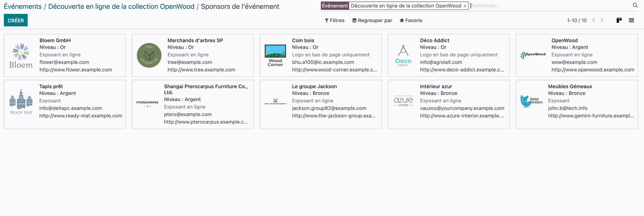The height and width of the screenshot is (216, 644).
Task: Remove the Événement search facet
Action: coord(465,6)
